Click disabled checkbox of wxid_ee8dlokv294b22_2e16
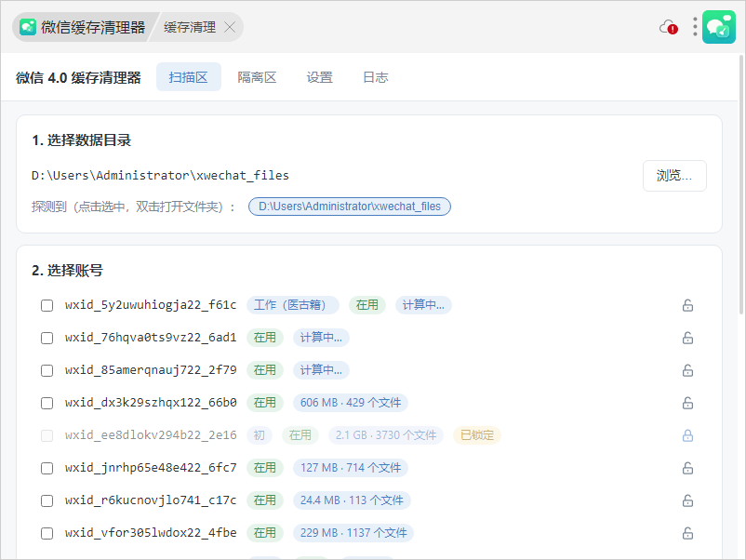746x560 pixels. 47,435
